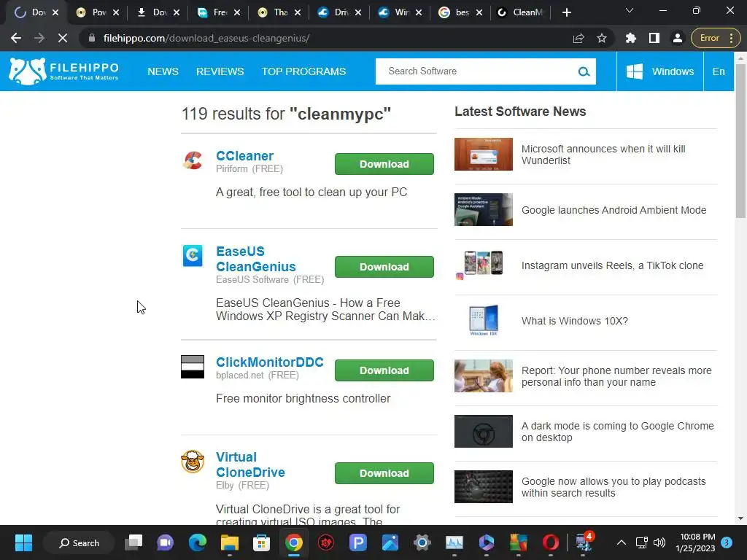This screenshot has height=560, width=747.
Task: Download Virtual CloneDrive
Action: (384, 472)
